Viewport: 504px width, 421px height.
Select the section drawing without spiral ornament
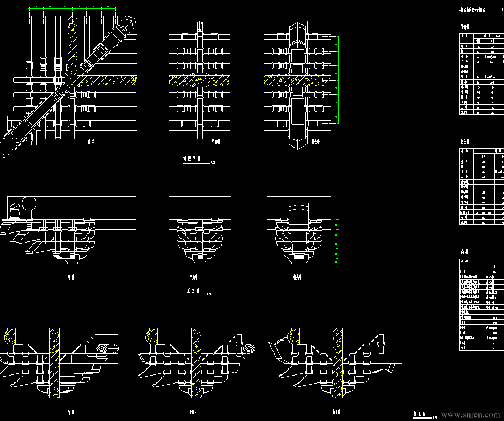point(335,363)
